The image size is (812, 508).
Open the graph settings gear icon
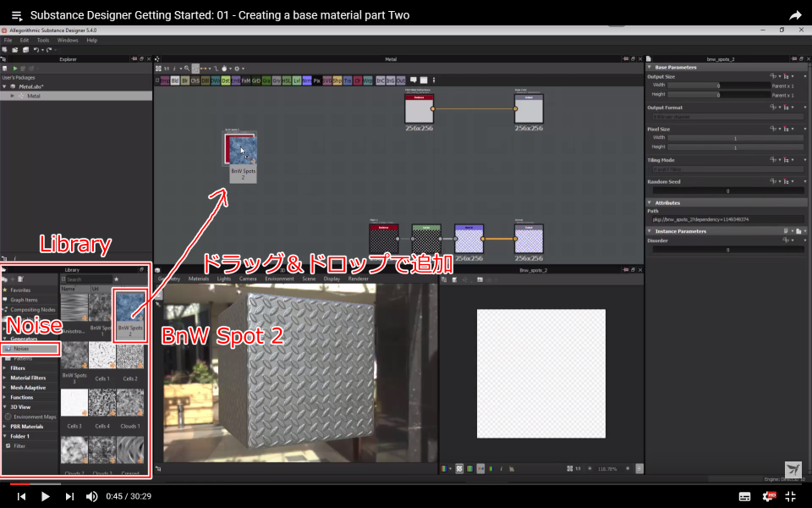(x=237, y=69)
